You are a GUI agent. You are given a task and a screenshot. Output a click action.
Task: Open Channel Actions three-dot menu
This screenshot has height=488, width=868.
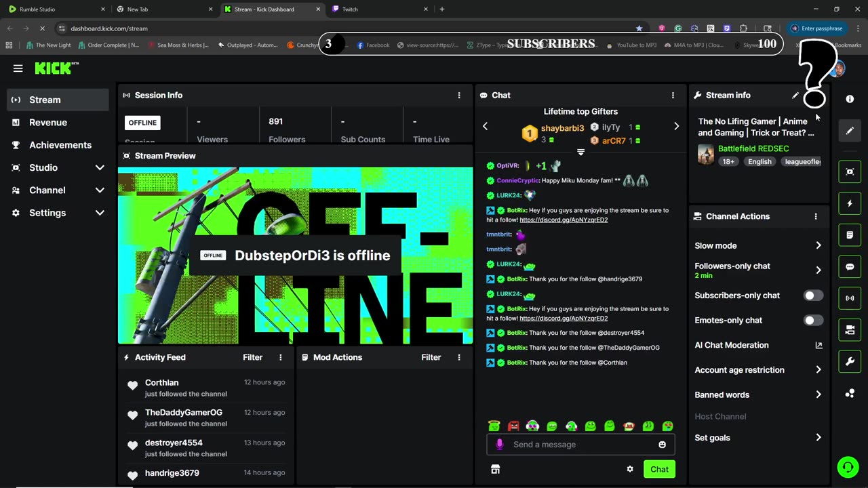(816, 216)
